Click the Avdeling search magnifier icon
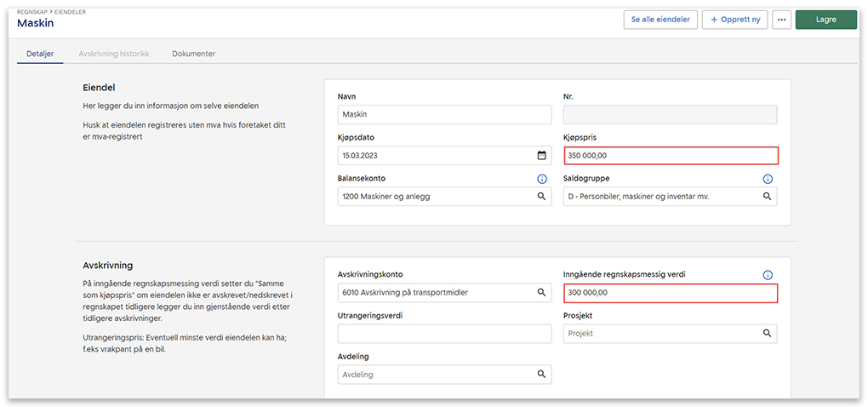 click(x=541, y=375)
